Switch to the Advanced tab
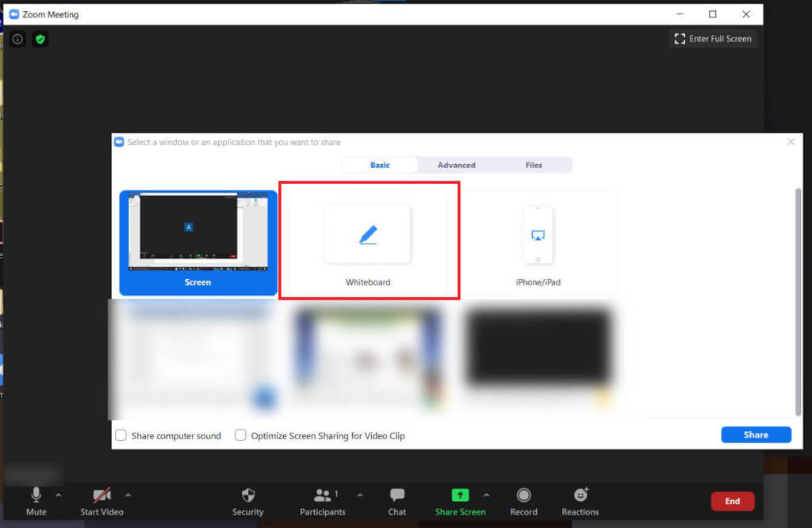812x528 pixels. 456,165
